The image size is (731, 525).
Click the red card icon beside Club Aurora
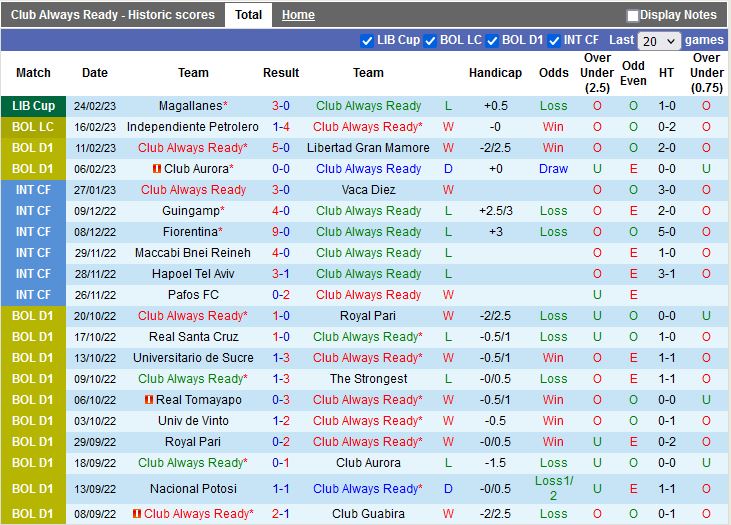[157, 168]
